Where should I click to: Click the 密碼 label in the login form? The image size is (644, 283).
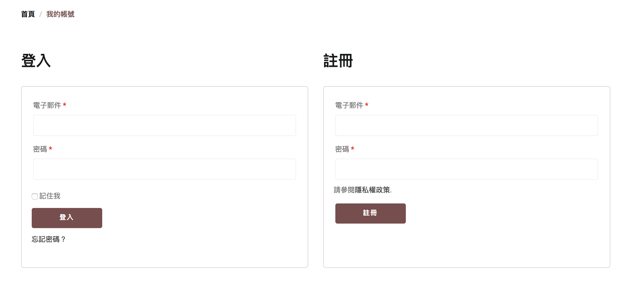pos(40,149)
